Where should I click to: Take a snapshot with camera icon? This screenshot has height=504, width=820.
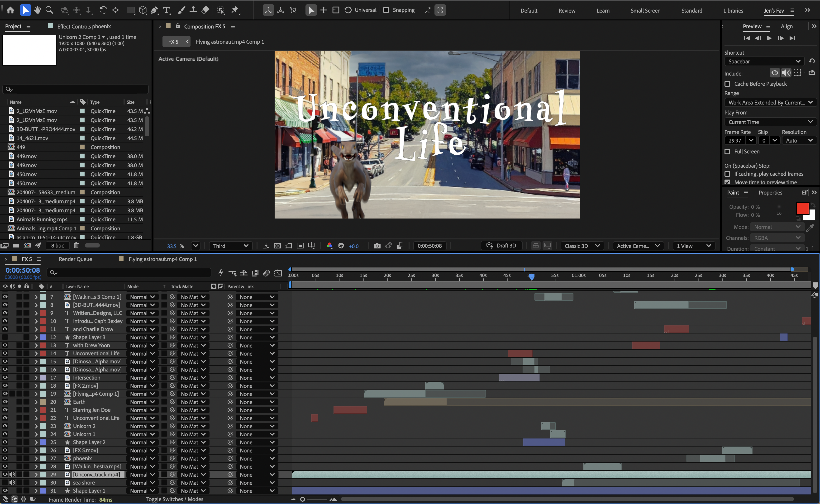coord(377,246)
